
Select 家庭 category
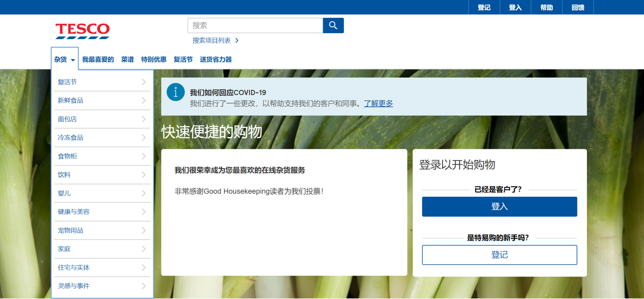(x=64, y=249)
